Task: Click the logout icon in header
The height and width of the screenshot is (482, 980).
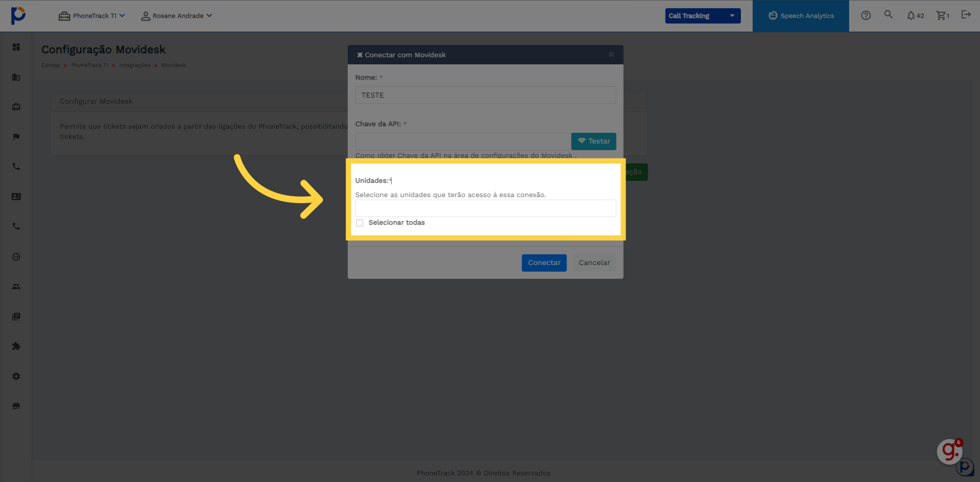Action: (966, 14)
